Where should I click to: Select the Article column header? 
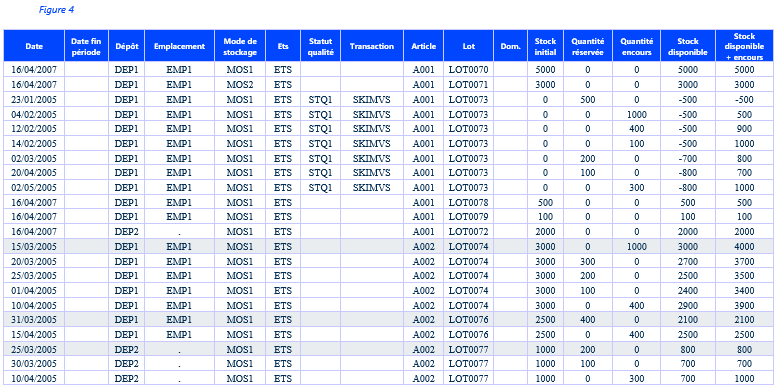click(424, 46)
